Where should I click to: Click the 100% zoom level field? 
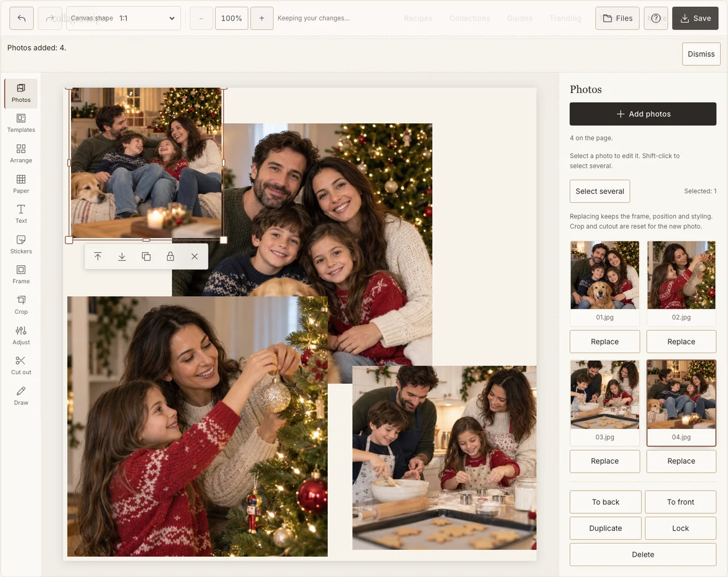(231, 18)
